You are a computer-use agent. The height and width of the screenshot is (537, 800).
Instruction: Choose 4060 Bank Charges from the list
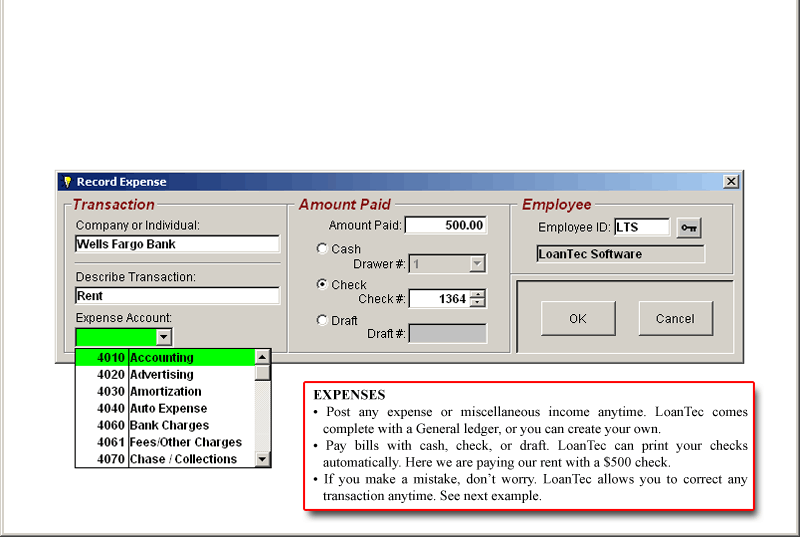[165, 425]
